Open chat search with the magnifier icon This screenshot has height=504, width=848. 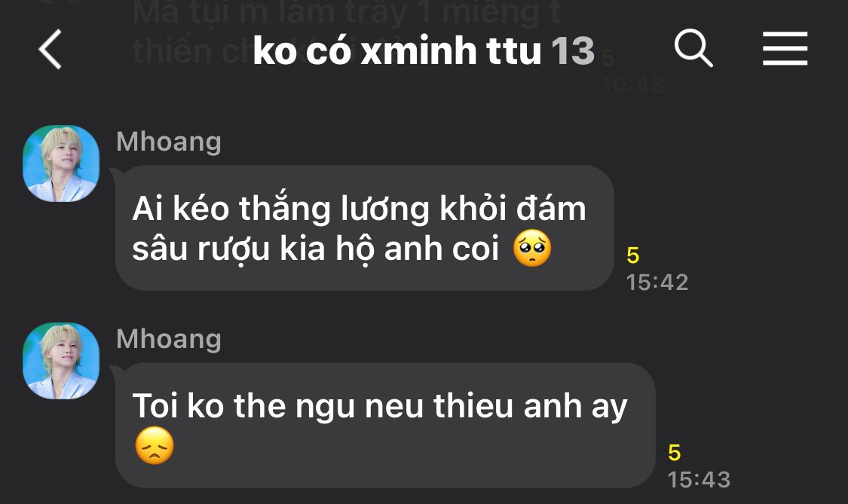tap(693, 49)
